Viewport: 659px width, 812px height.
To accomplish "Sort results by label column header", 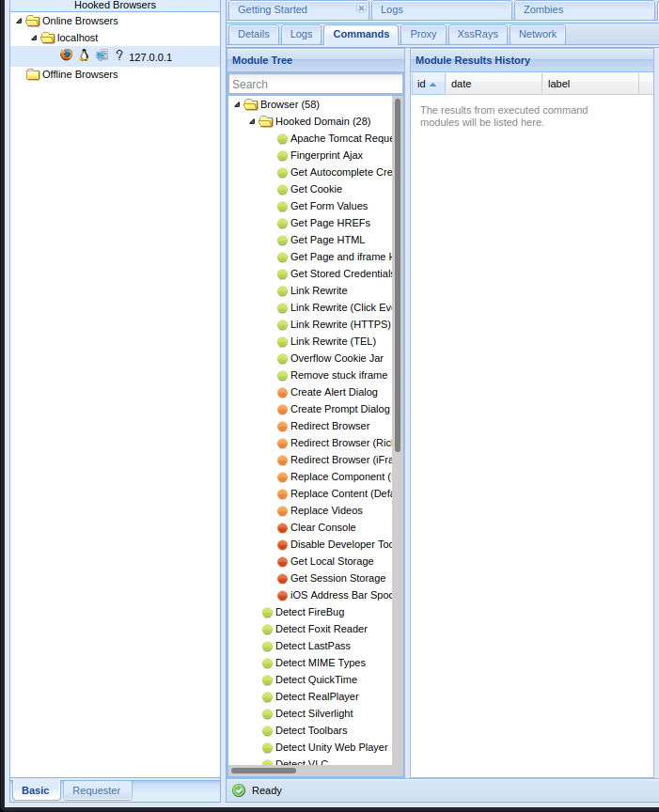I will pyautogui.click(x=590, y=84).
